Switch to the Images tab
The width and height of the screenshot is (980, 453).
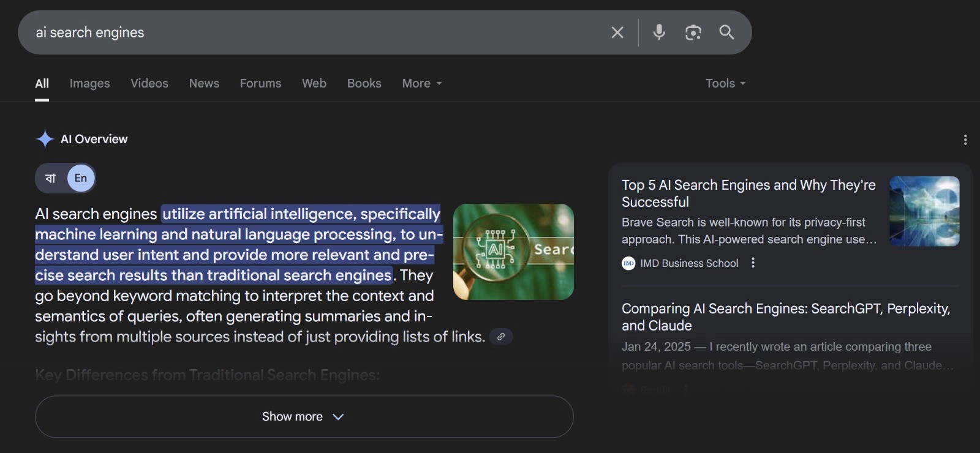[x=89, y=83]
